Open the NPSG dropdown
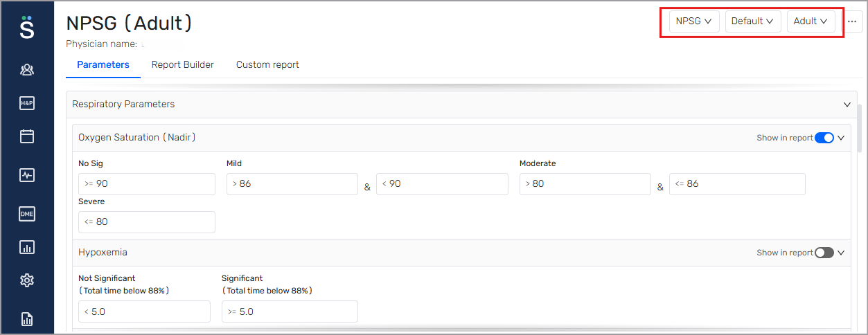868x335 pixels. click(x=694, y=21)
